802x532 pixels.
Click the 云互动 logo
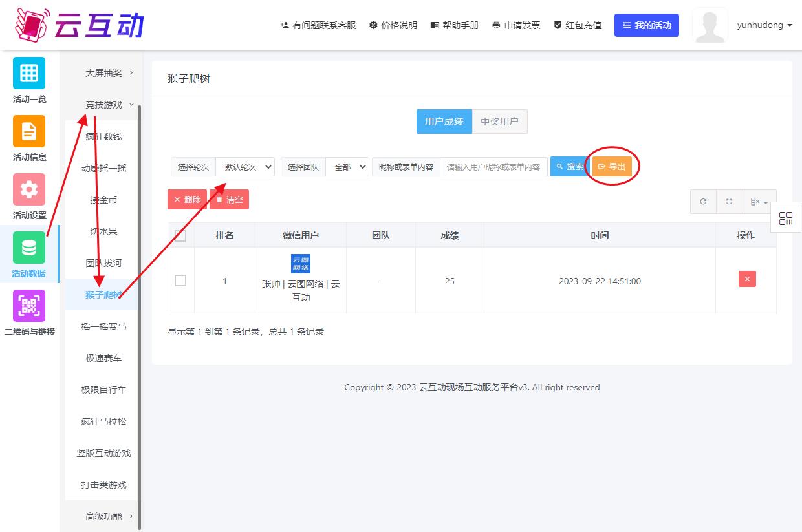tap(79, 25)
